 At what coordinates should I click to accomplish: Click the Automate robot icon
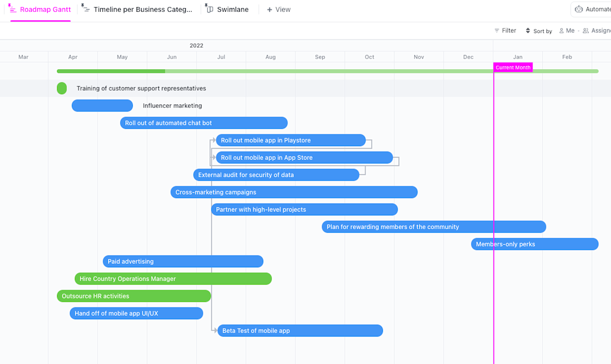tap(579, 9)
